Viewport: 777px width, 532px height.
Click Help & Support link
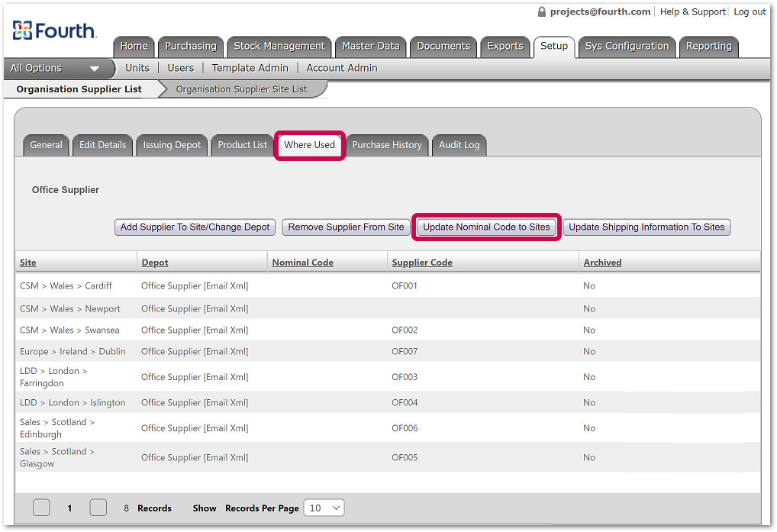point(693,12)
